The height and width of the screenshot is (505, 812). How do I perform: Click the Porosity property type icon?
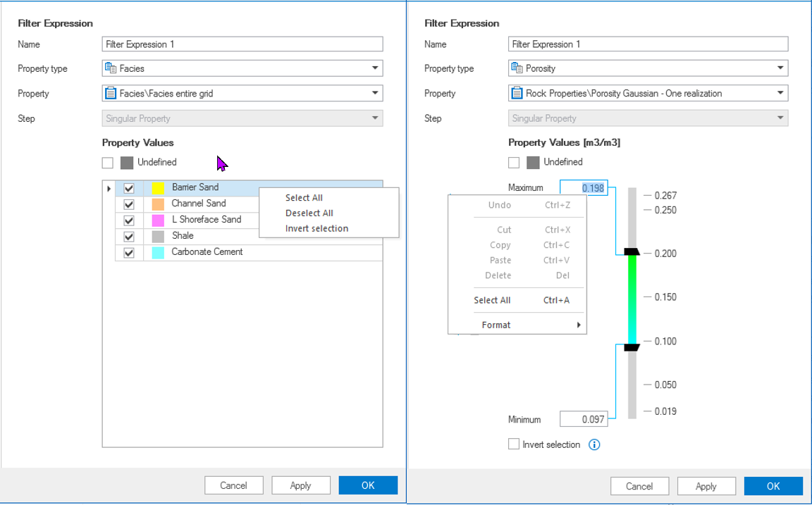[x=517, y=68]
